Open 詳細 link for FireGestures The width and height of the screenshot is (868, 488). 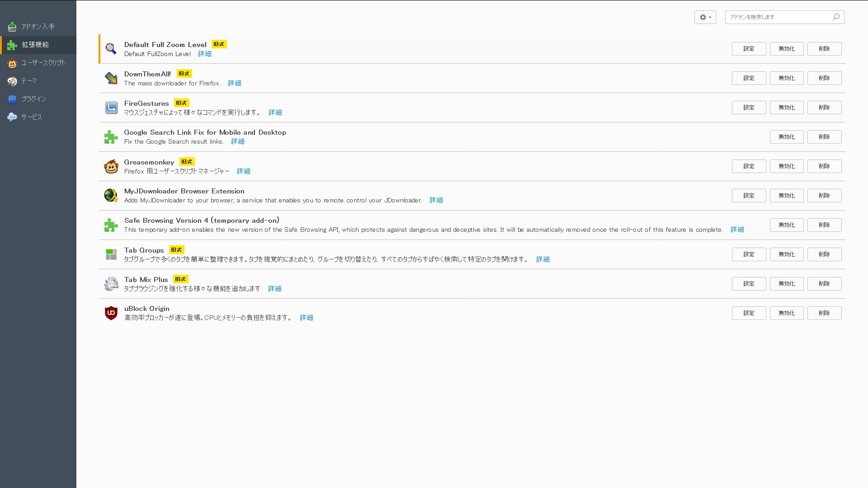275,113
